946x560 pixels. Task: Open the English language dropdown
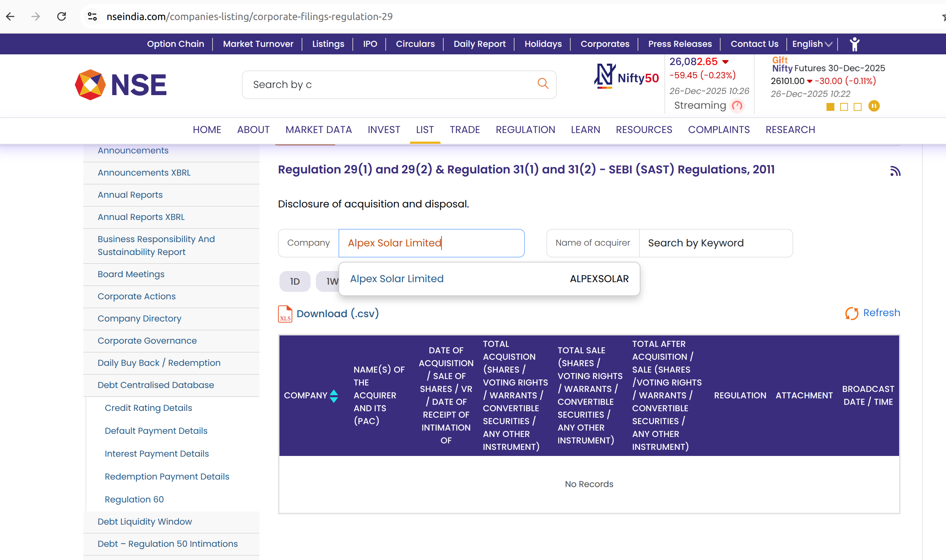tap(812, 44)
